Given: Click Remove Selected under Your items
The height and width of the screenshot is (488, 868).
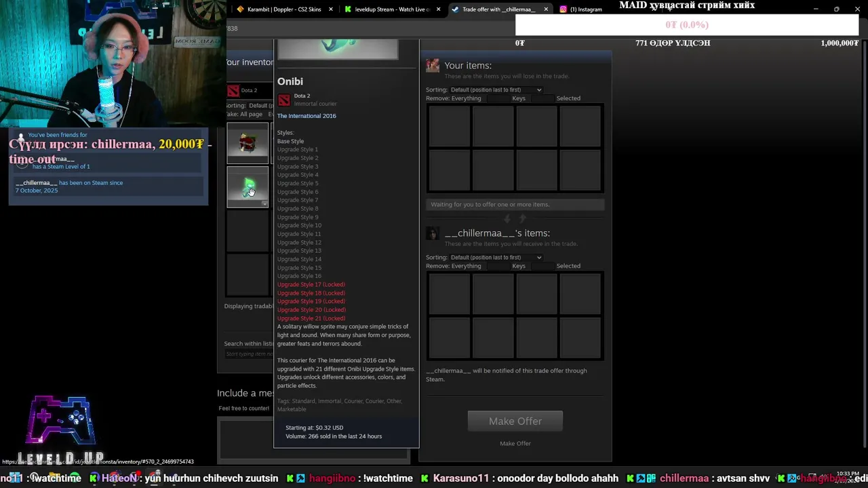Looking at the screenshot, I should click(568, 98).
